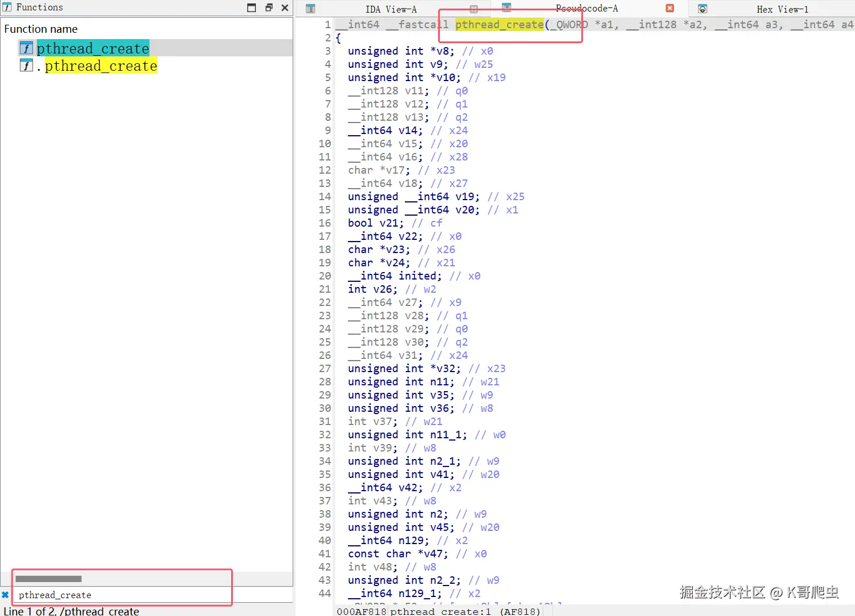Click the Functions panel icon in title bar
This screenshot has width=855, height=616.
click(7, 7)
